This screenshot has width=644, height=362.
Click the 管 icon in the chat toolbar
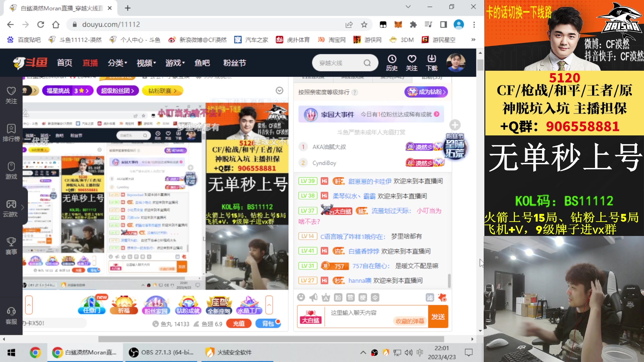click(351, 297)
